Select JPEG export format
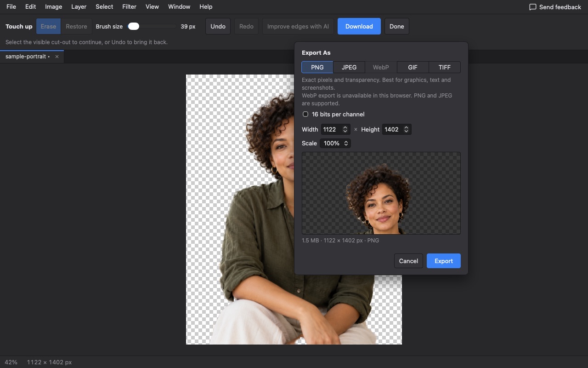 pyautogui.click(x=349, y=67)
